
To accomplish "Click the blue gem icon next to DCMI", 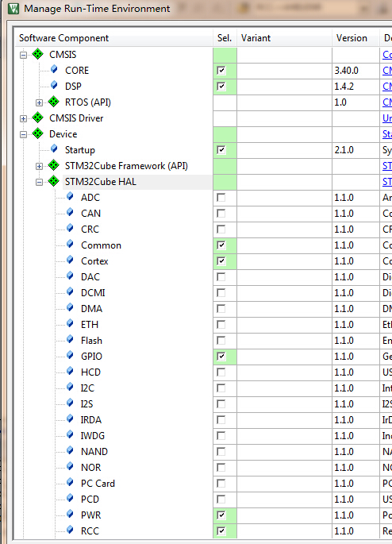I will [x=70, y=292].
